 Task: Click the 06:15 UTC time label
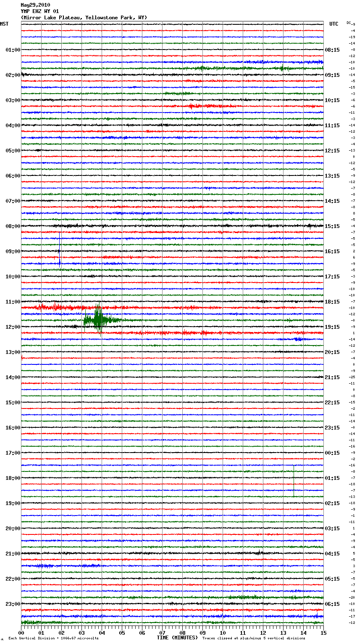[x=332, y=604]
